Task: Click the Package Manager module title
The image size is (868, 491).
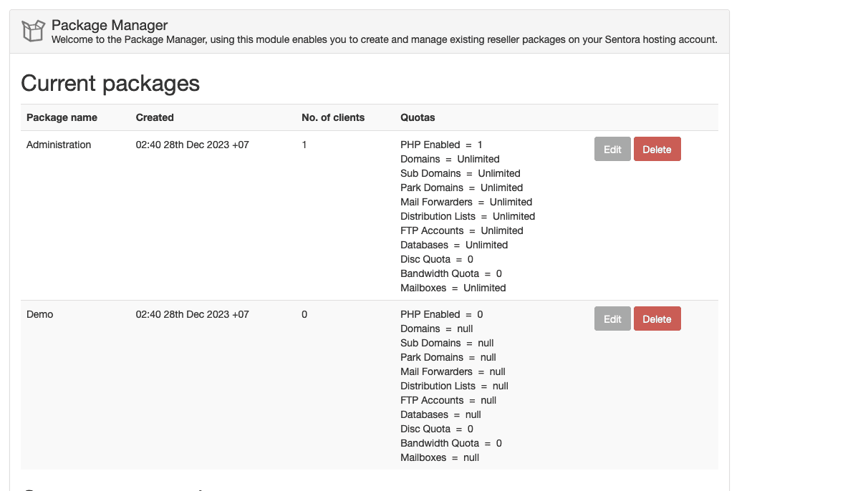Action: point(110,26)
